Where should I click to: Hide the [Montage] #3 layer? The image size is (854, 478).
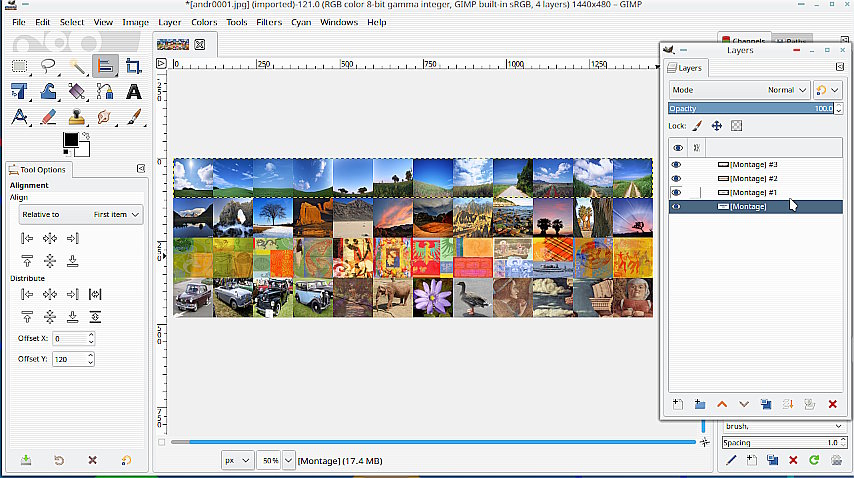[x=676, y=164]
